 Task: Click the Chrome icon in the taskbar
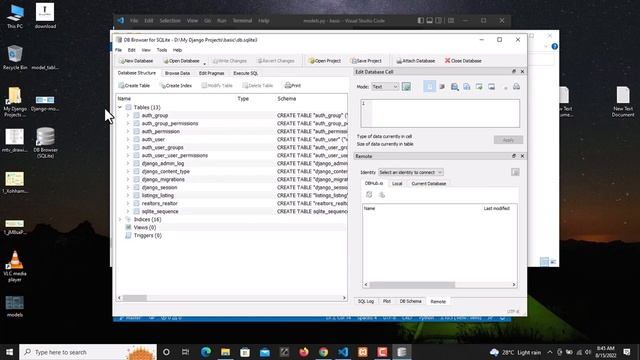click(x=323, y=352)
